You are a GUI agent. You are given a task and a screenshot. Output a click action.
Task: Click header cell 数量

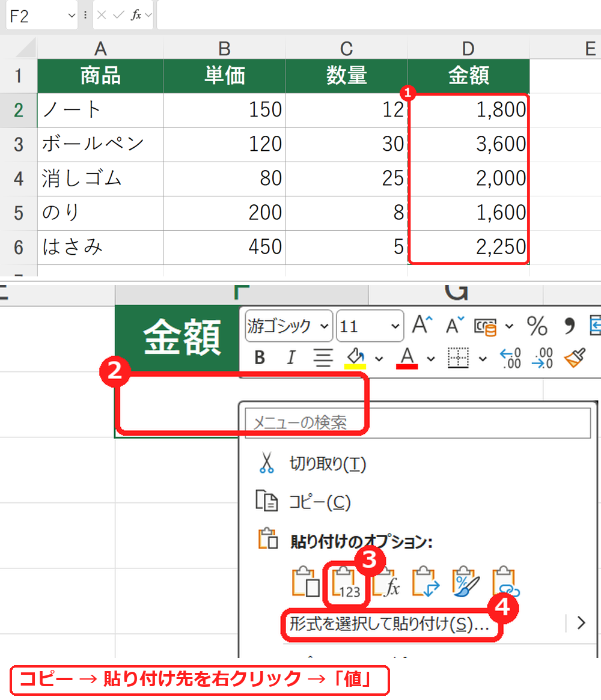pyautogui.click(x=347, y=76)
